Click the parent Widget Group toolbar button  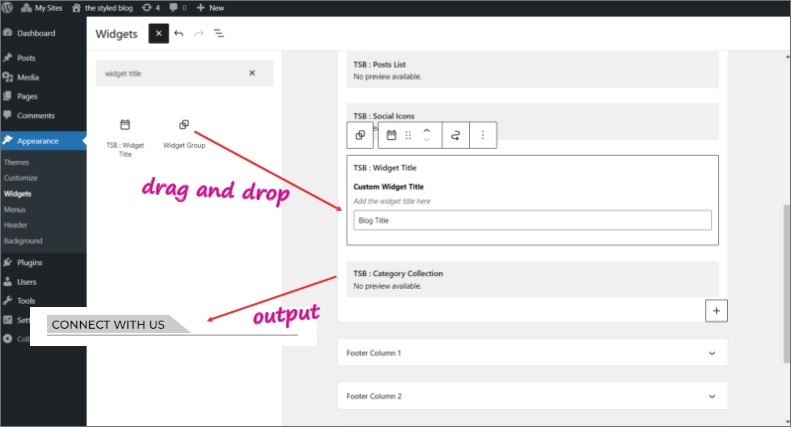(x=360, y=135)
